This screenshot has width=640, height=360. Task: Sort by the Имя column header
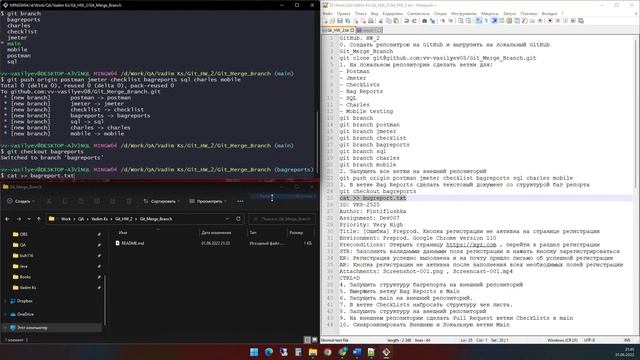pos(123,233)
